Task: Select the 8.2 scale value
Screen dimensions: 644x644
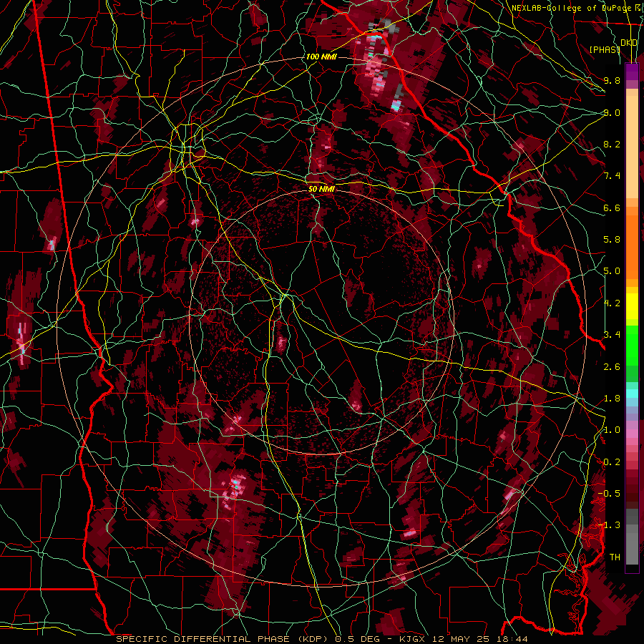Action: (x=612, y=144)
